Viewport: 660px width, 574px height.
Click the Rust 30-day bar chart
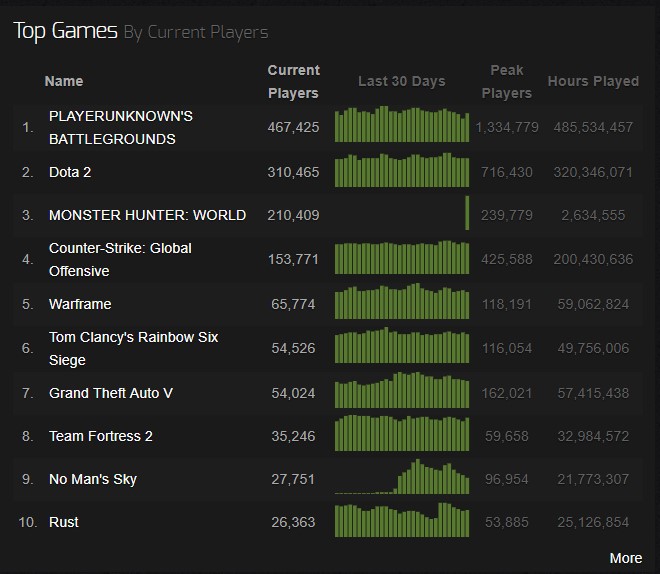tap(402, 520)
